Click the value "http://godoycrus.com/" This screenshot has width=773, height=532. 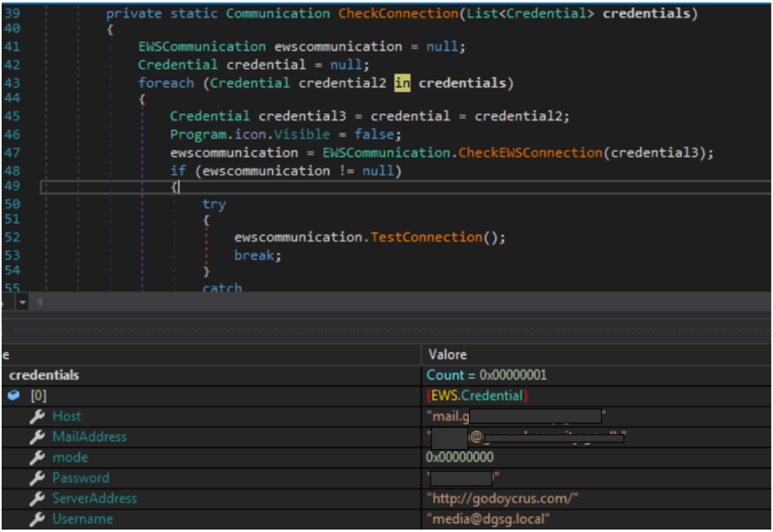[503, 498]
